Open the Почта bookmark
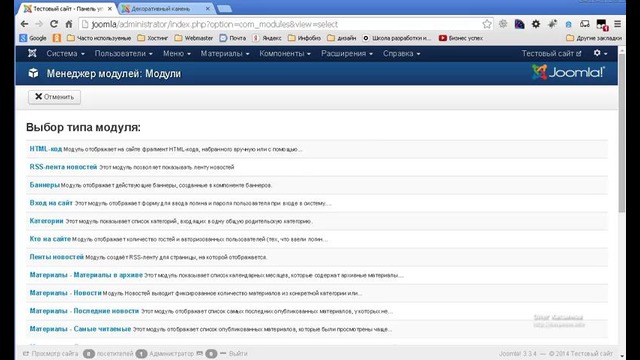The height and width of the screenshot is (360, 640). [233, 38]
